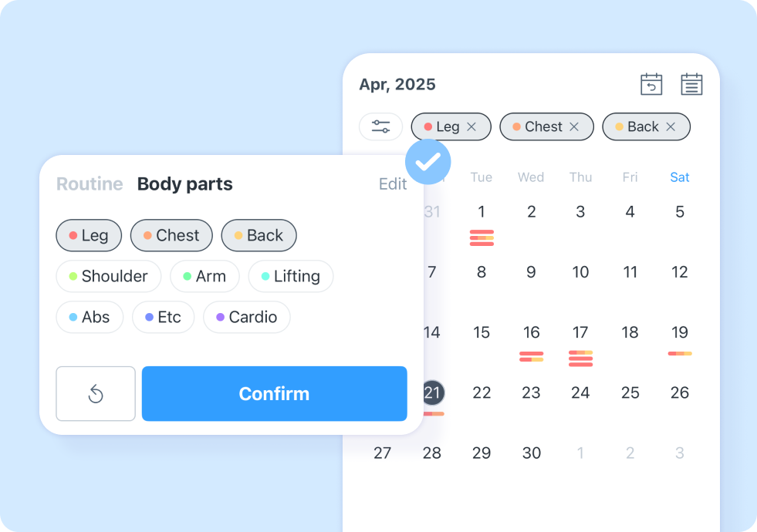The width and height of the screenshot is (757, 532).
Task: Switch to the Routine tab
Action: click(90, 184)
